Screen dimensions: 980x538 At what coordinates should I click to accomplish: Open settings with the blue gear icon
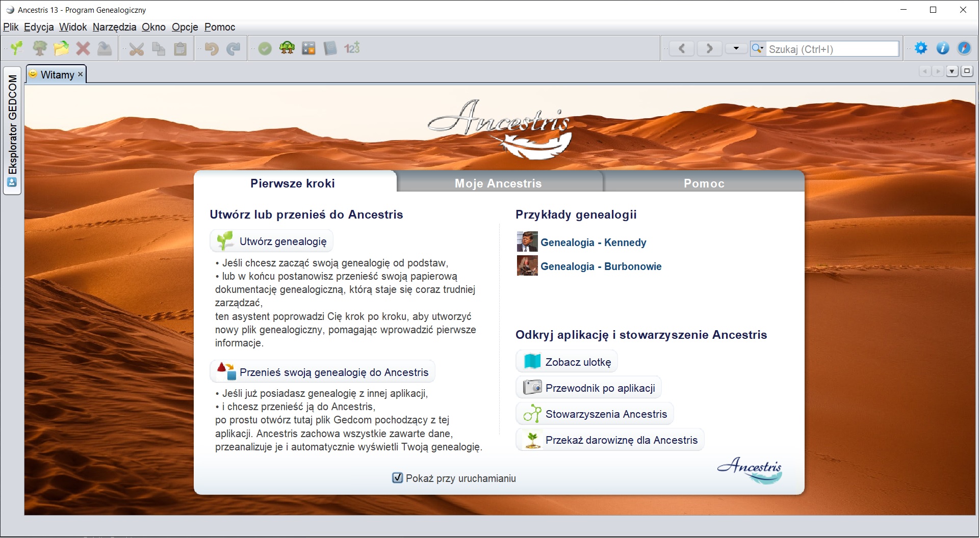click(921, 48)
